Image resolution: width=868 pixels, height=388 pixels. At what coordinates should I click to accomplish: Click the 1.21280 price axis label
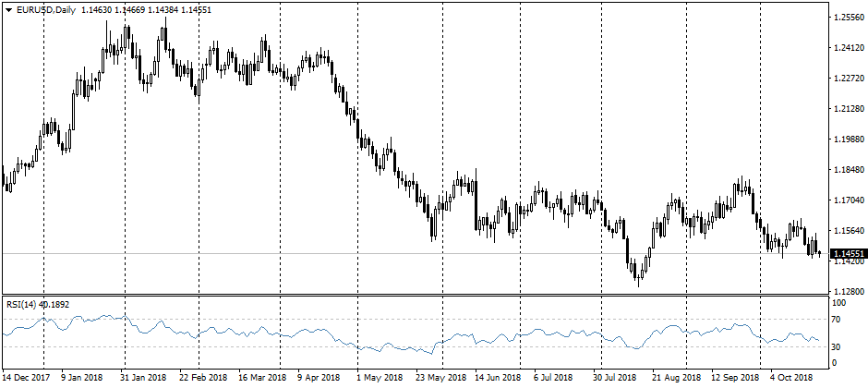(x=847, y=109)
